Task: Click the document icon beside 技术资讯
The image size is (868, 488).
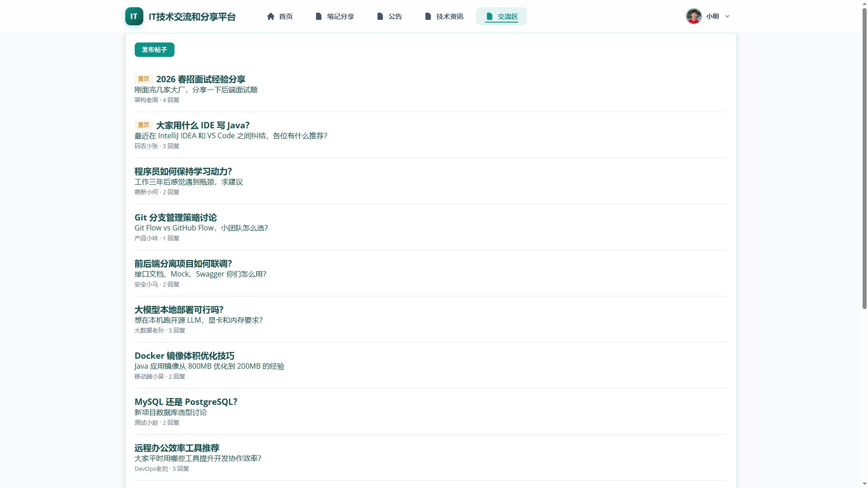Action: pos(428,16)
